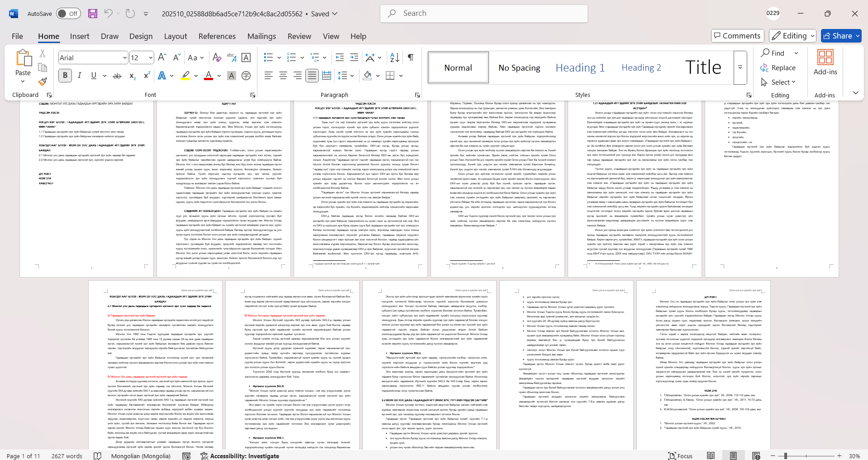Open the Add-ins panel
The height and width of the screenshot is (460, 868).
click(825, 62)
